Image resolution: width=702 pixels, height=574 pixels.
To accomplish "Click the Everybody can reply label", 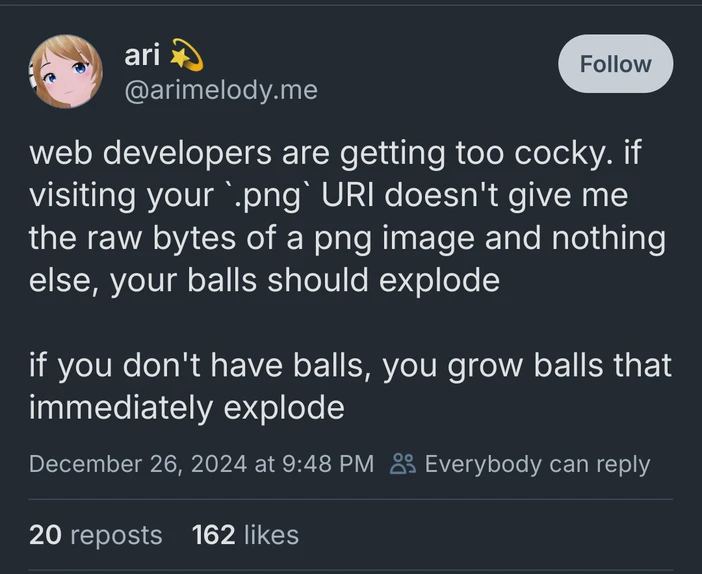I will (x=537, y=464).
